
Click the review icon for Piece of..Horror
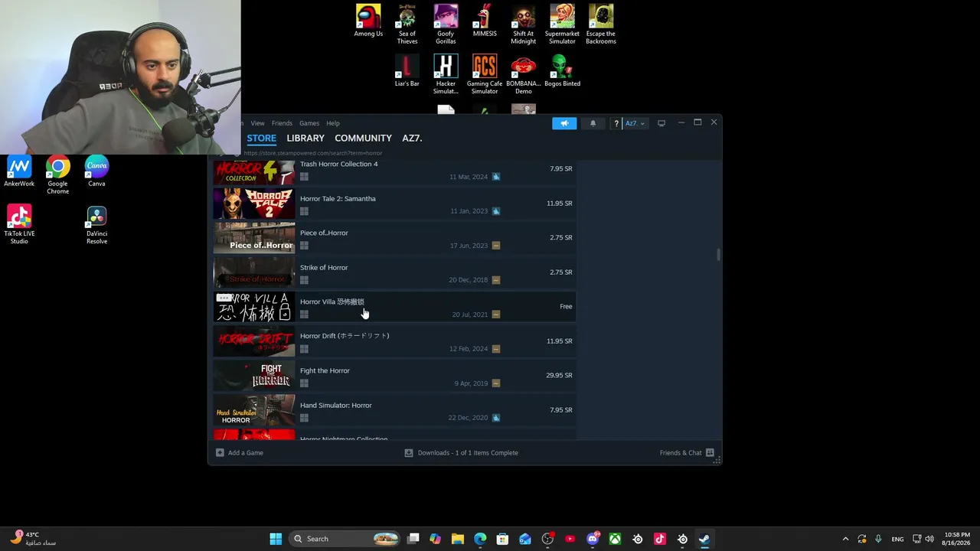click(496, 246)
